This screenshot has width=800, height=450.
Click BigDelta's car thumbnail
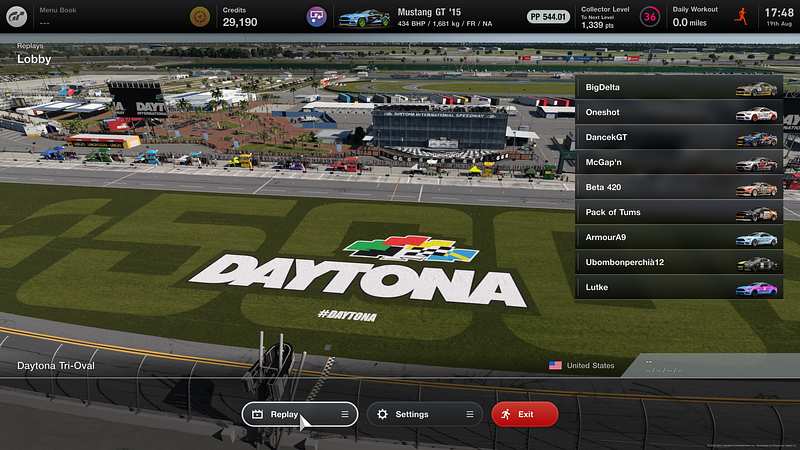(756, 89)
